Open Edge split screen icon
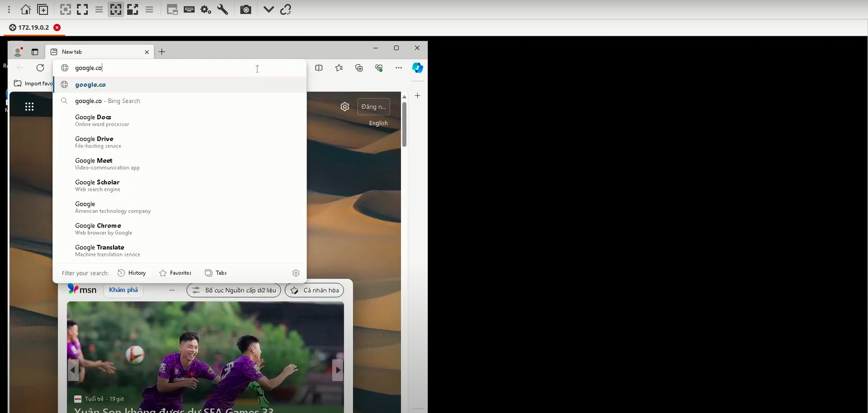This screenshot has width=868, height=413. [319, 68]
